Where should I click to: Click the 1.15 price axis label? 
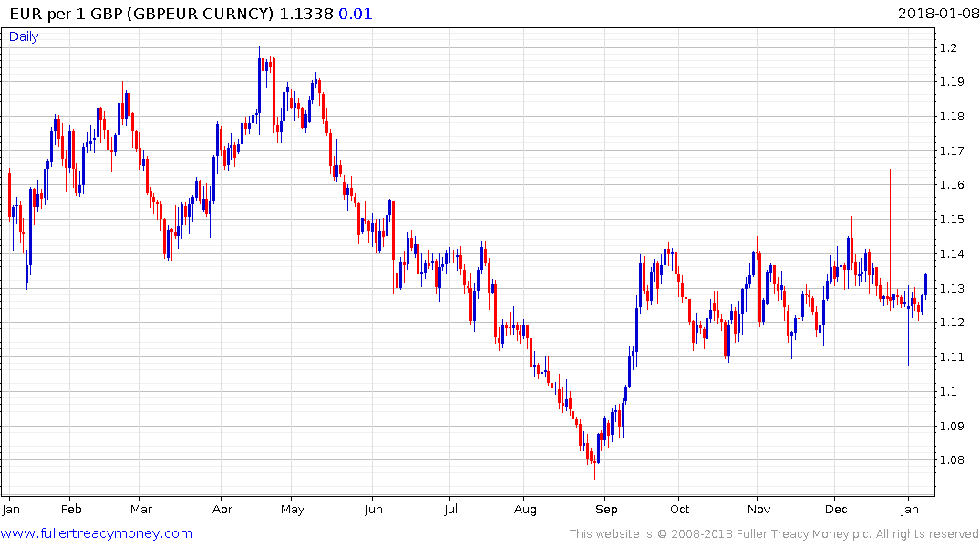[x=952, y=220]
